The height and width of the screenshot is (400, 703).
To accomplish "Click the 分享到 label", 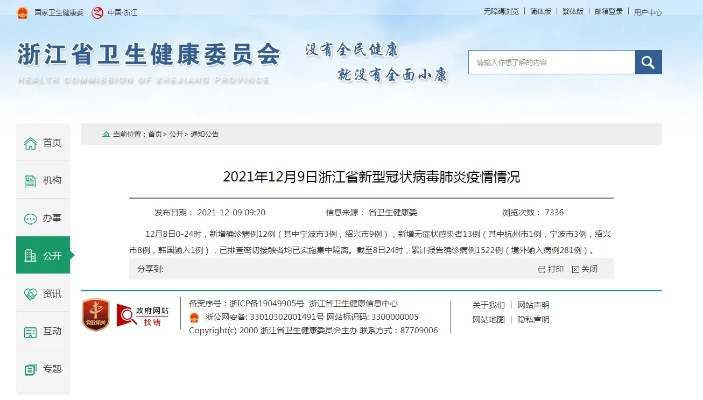I will click(x=150, y=269).
